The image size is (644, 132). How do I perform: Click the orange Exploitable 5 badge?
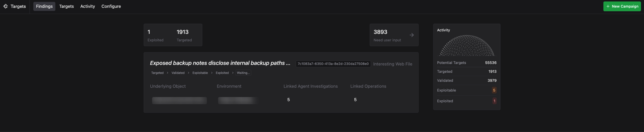coord(494,90)
